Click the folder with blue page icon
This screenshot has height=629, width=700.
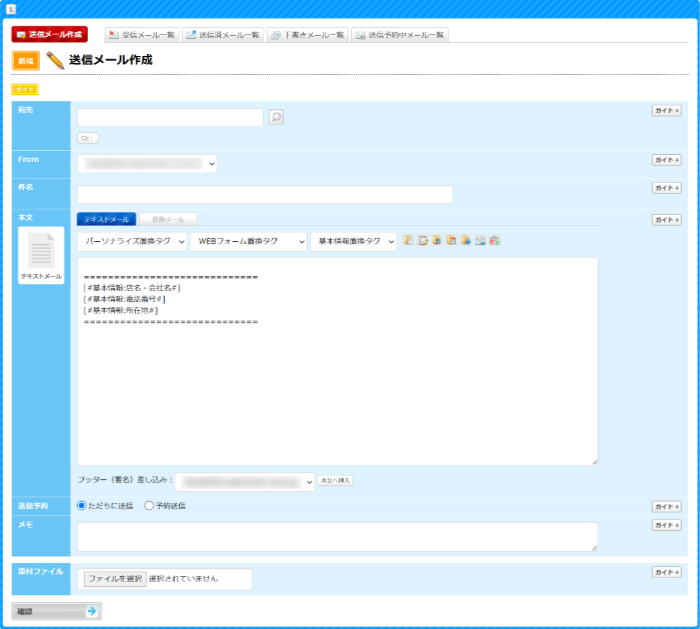click(437, 240)
